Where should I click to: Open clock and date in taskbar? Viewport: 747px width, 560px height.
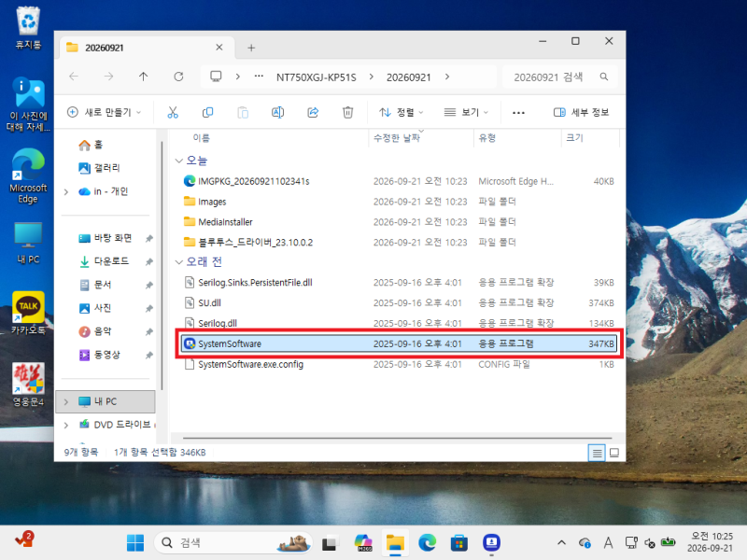tap(710, 542)
